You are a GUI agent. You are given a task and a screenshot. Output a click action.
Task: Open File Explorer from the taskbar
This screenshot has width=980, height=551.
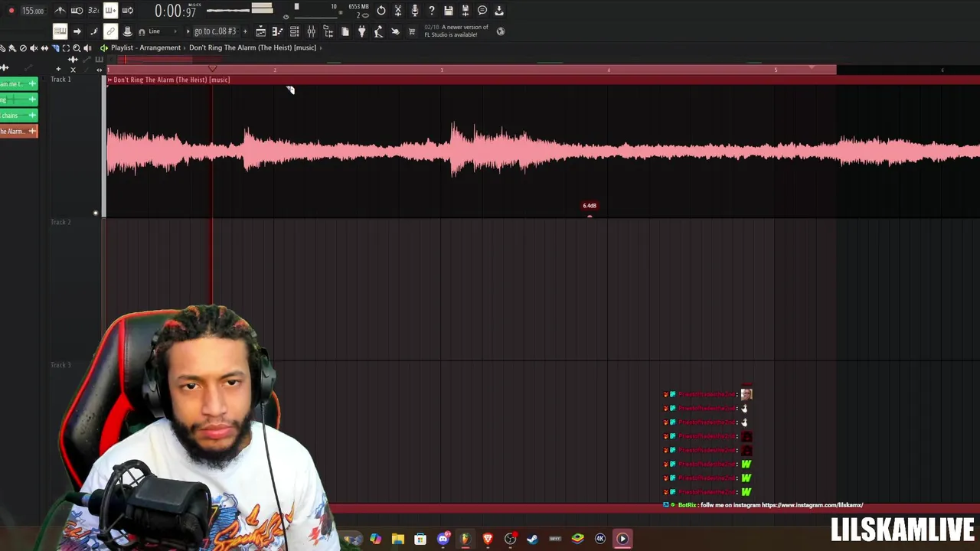pyautogui.click(x=398, y=539)
